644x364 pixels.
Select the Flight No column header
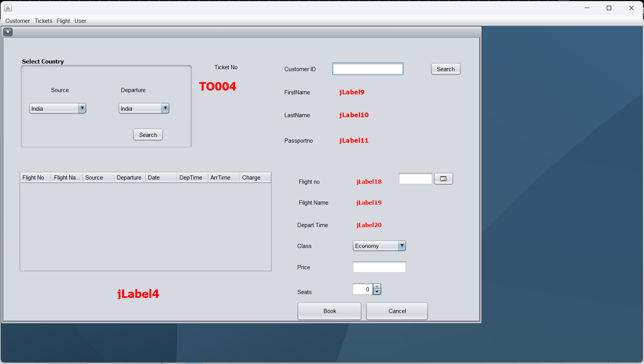(33, 177)
